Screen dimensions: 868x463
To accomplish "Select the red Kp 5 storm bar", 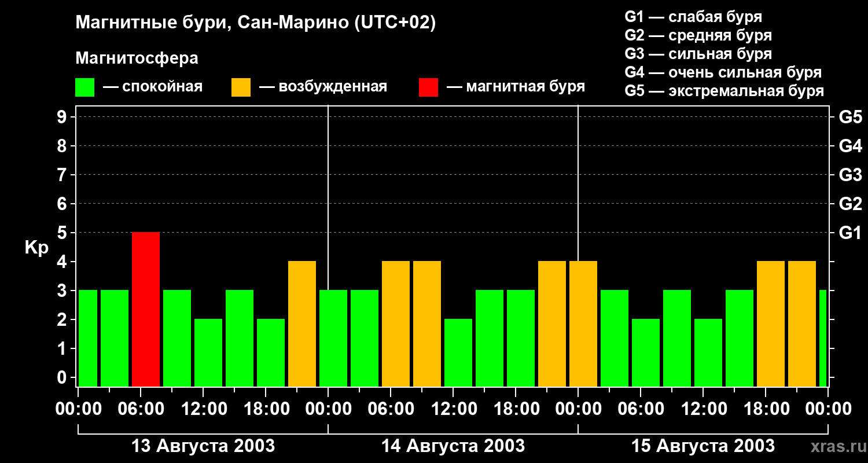I will pos(146,310).
